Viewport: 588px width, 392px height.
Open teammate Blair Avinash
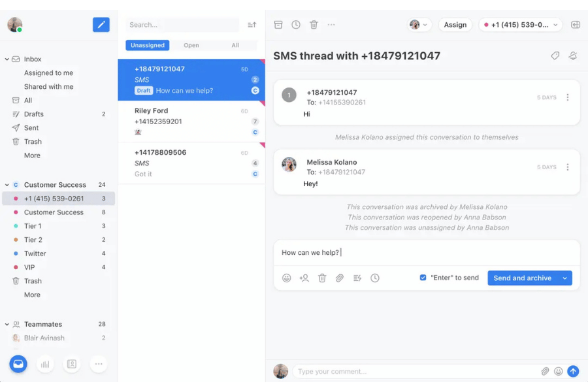click(x=44, y=338)
